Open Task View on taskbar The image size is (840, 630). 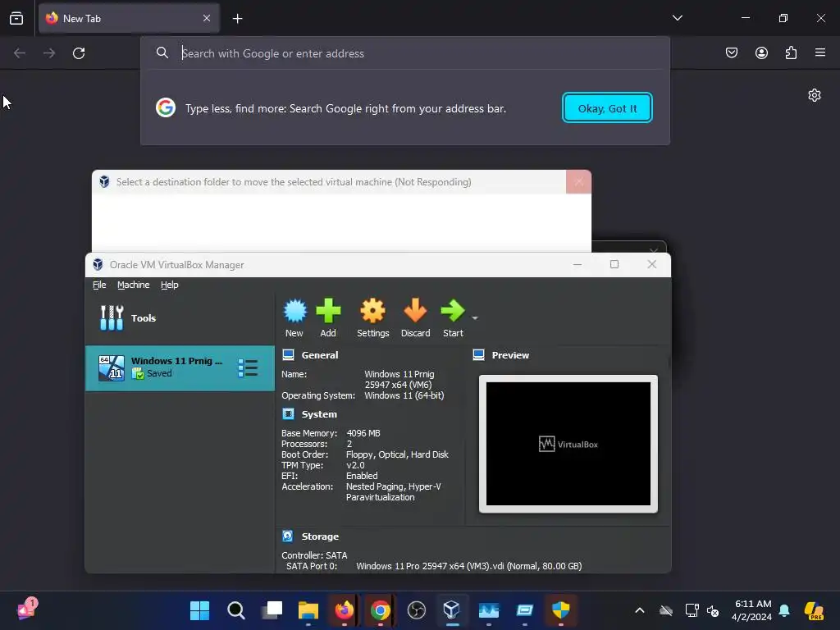[272, 610]
